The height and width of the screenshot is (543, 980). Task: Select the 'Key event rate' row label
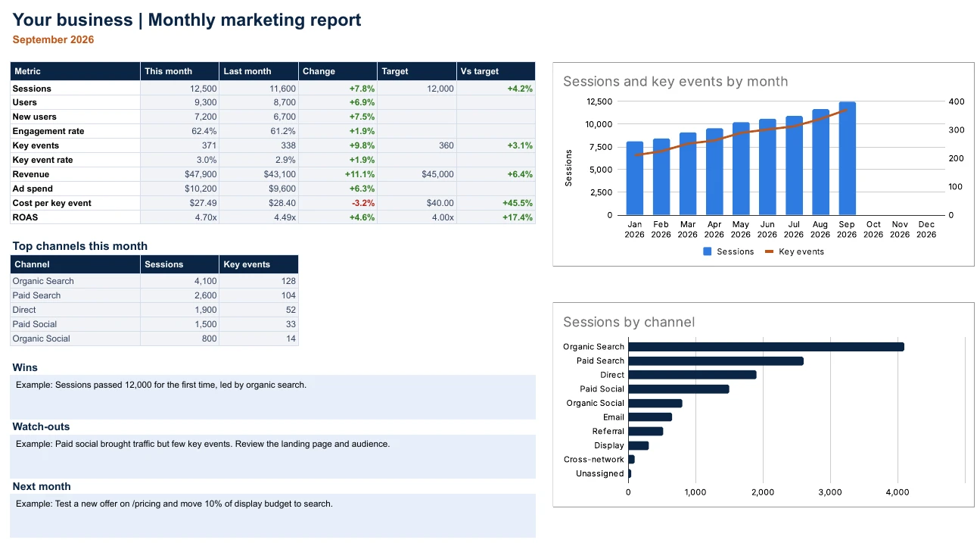click(41, 160)
